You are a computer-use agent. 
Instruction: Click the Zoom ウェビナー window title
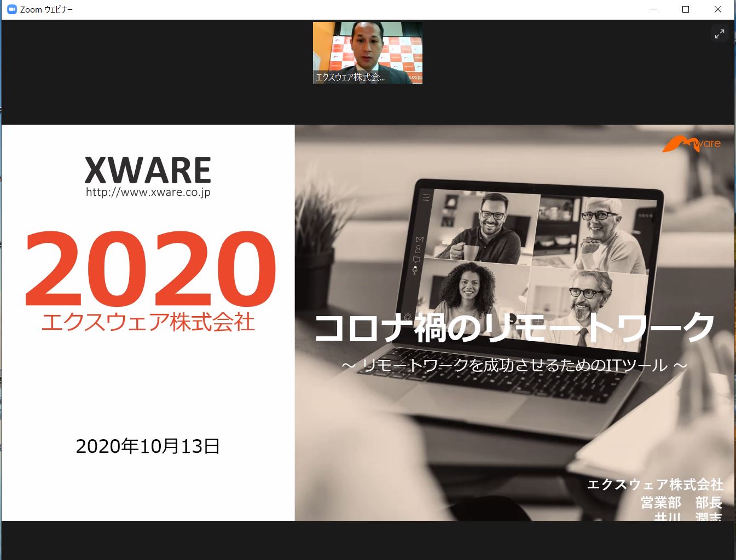(x=47, y=9)
